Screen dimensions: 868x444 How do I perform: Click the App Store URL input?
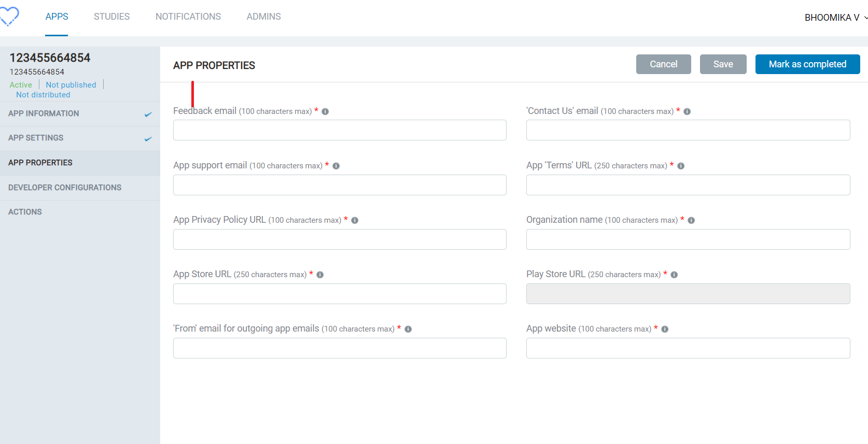point(340,294)
